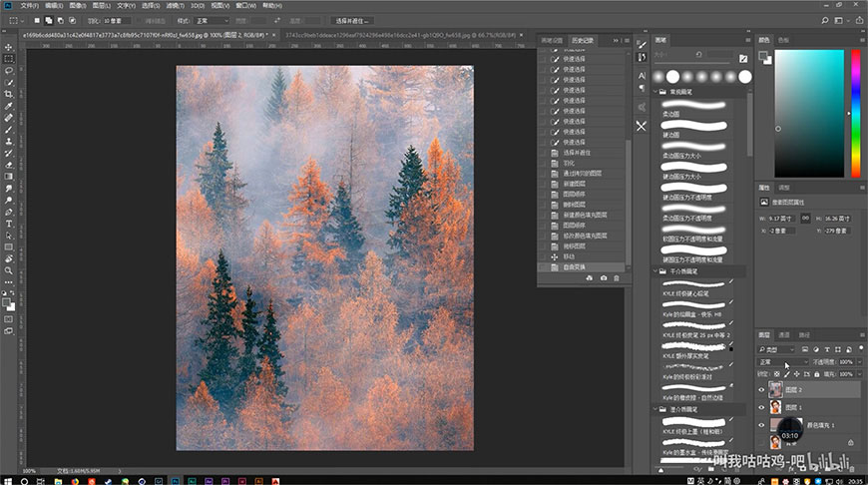Hide layer 图层 2 via eye icon
This screenshot has height=485, width=868.
(x=762, y=390)
